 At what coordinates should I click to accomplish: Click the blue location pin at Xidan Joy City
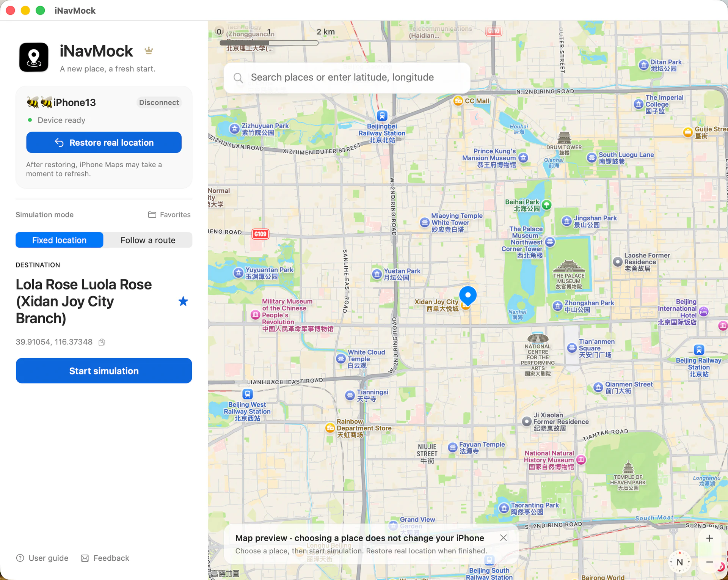[x=468, y=296]
